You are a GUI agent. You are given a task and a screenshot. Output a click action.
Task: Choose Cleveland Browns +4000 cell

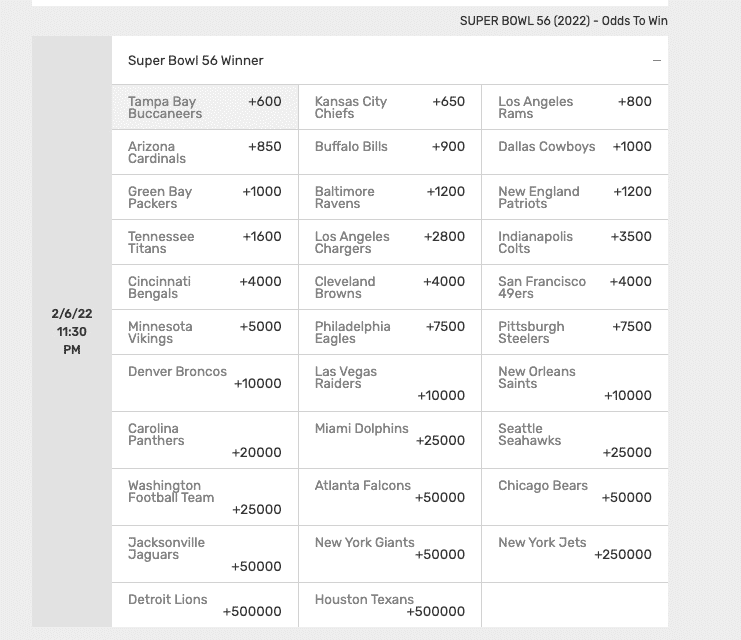coord(390,287)
